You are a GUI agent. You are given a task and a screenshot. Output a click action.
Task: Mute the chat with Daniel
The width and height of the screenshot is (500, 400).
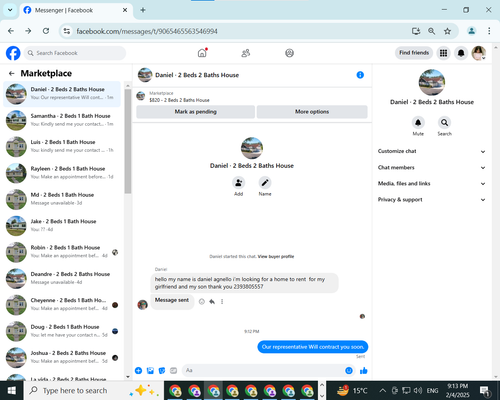pos(418,123)
